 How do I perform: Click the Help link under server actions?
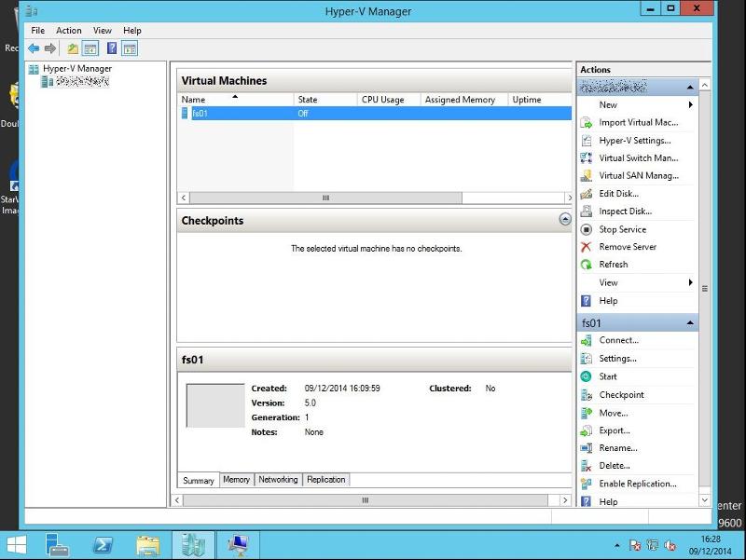(x=608, y=300)
